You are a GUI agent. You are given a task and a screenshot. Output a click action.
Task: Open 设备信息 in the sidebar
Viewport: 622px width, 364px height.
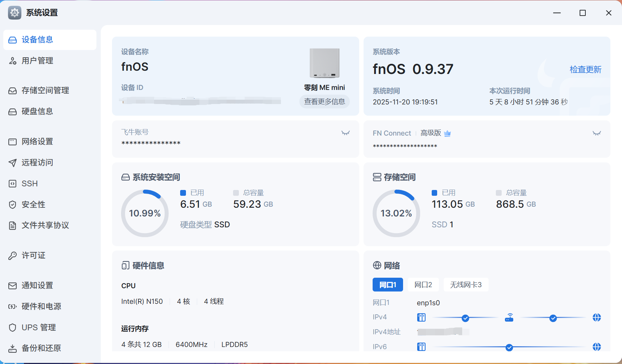point(50,40)
